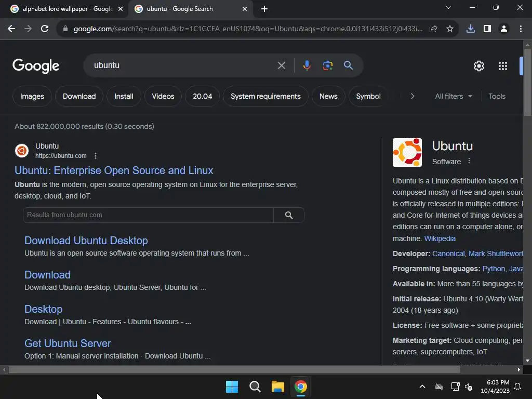Open a new browser tab
This screenshot has width=532, height=399.
(264, 9)
